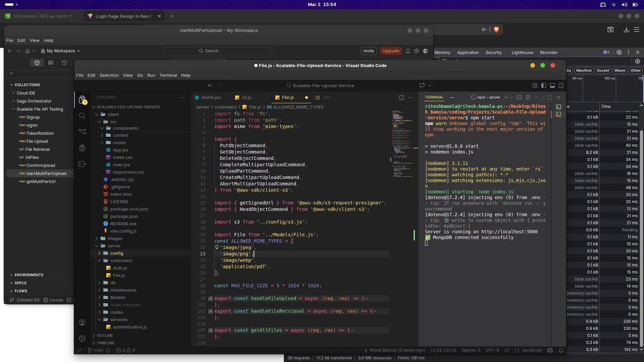Open Postman notifications bell icon

point(407,51)
